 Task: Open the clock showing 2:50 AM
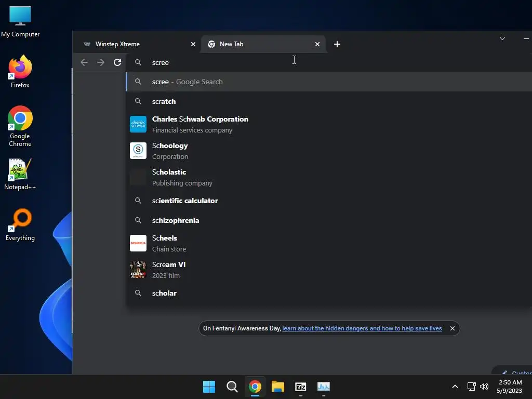click(x=510, y=387)
